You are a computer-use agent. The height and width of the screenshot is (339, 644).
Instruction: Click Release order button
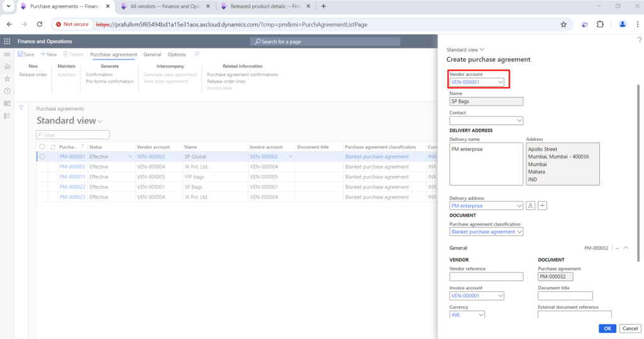pos(33,74)
